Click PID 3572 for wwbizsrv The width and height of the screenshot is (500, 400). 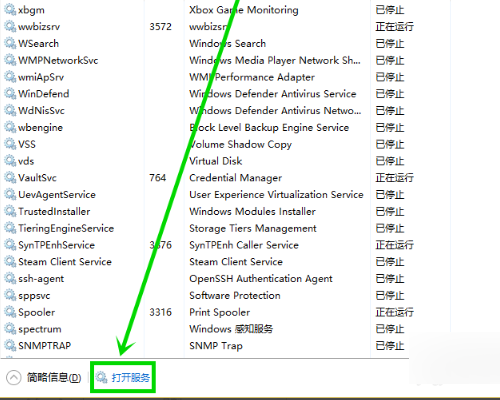[160, 27]
